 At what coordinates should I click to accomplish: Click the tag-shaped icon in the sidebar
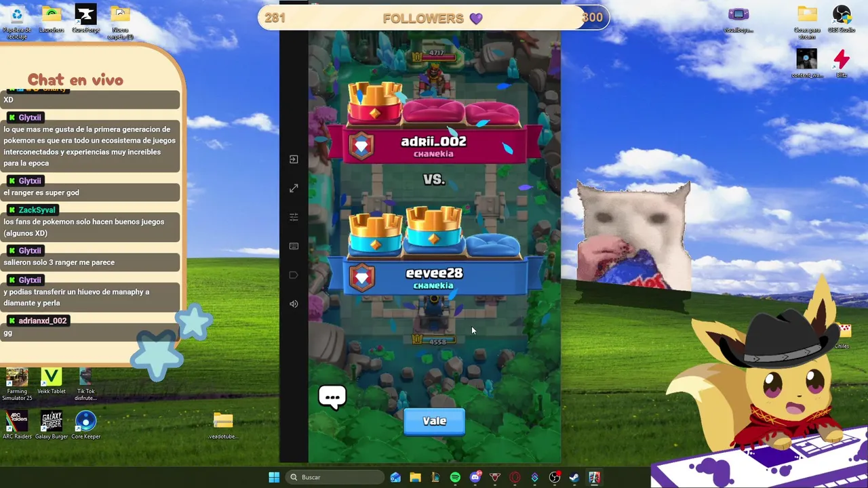[294, 274]
